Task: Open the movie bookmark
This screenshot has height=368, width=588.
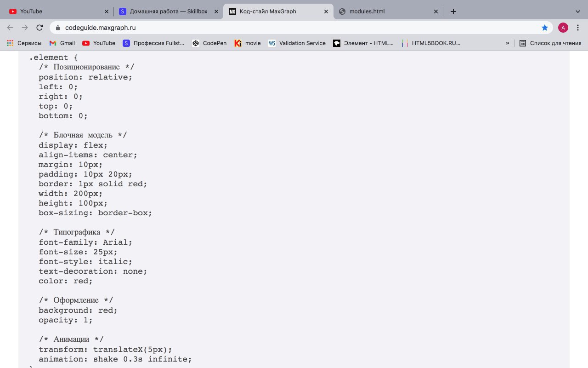Action: pyautogui.click(x=248, y=43)
